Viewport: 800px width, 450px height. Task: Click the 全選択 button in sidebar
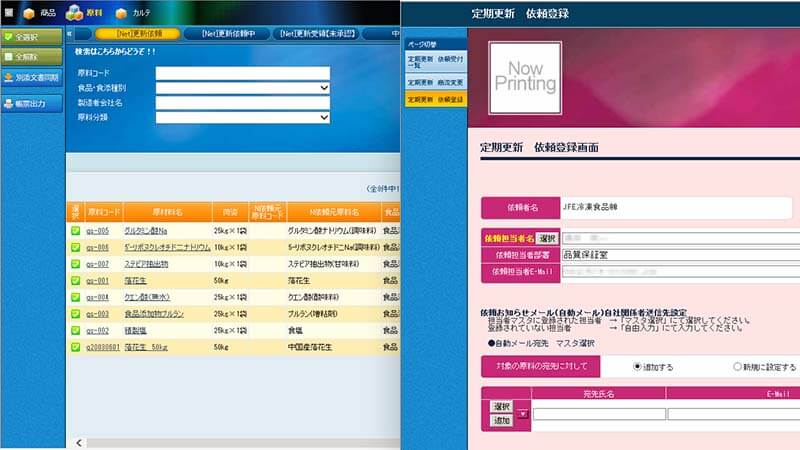(30, 37)
